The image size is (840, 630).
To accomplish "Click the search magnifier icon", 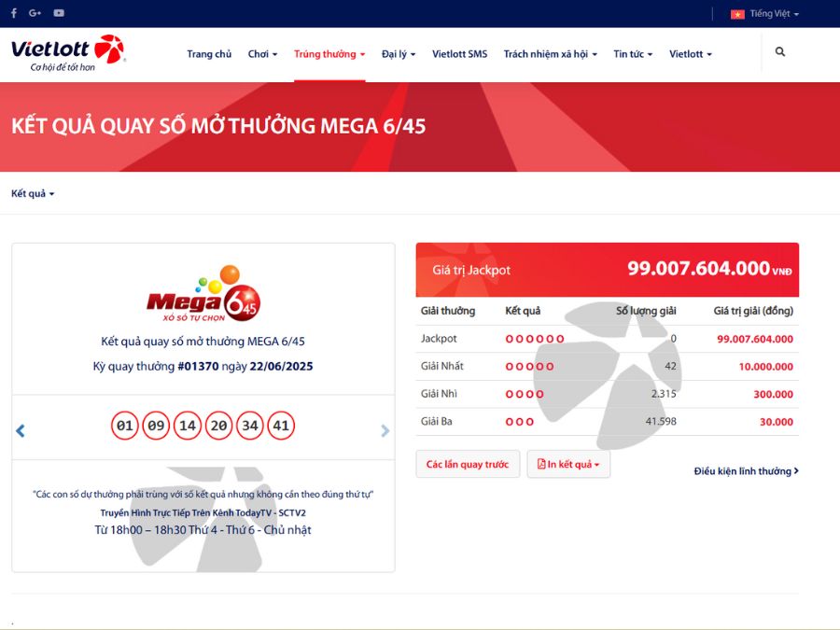I will [779, 52].
